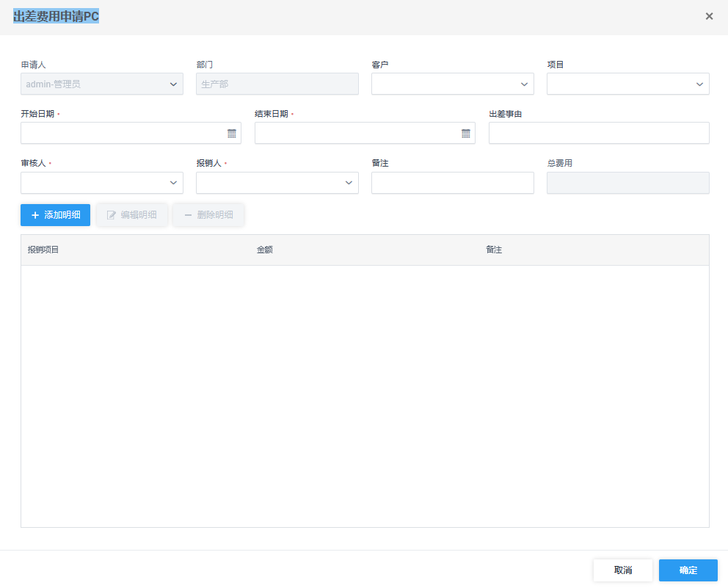Click the 部门 field showing 生产部
The image size is (728, 588).
[x=277, y=84]
